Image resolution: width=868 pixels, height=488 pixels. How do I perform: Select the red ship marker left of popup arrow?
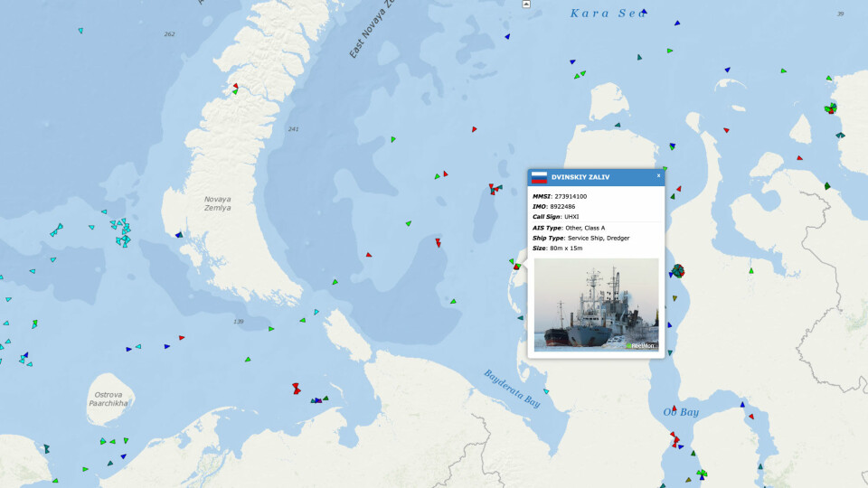pyautogui.click(x=516, y=267)
